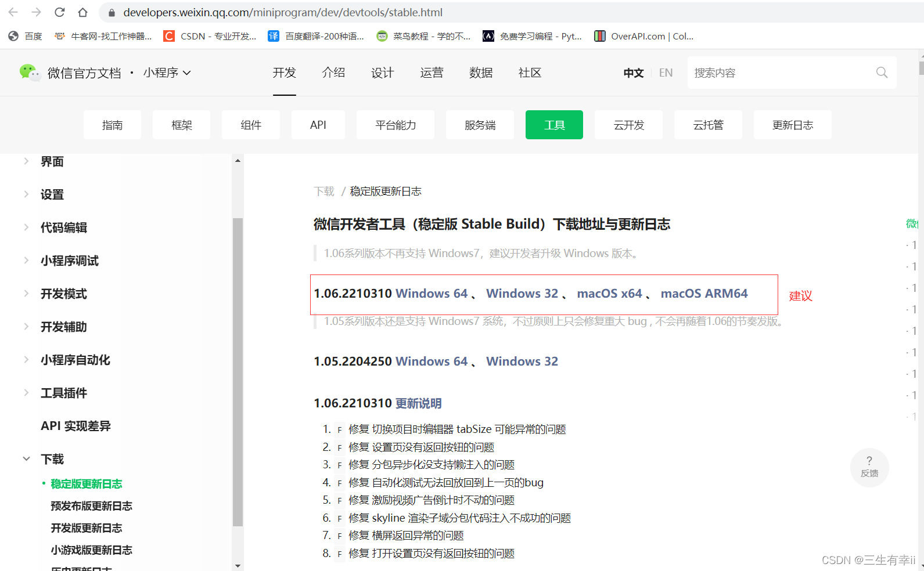Switch language to EN

pyautogui.click(x=666, y=73)
